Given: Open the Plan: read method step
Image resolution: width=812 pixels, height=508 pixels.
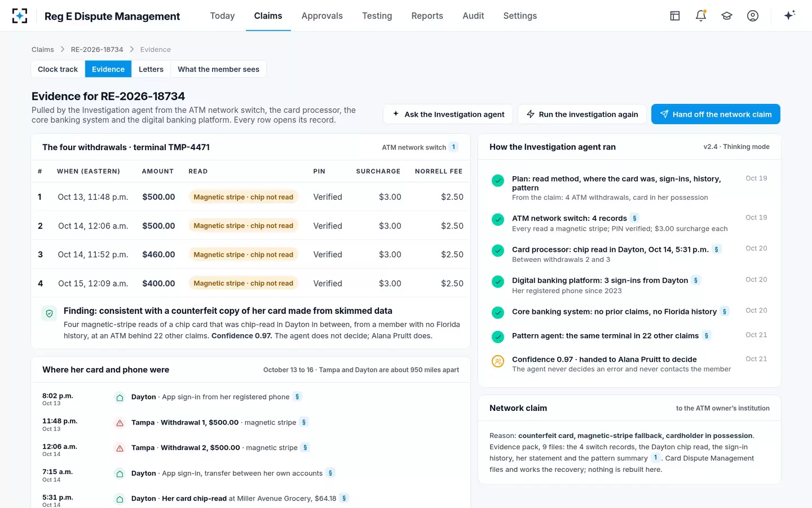Looking at the screenshot, I should 629,188.
